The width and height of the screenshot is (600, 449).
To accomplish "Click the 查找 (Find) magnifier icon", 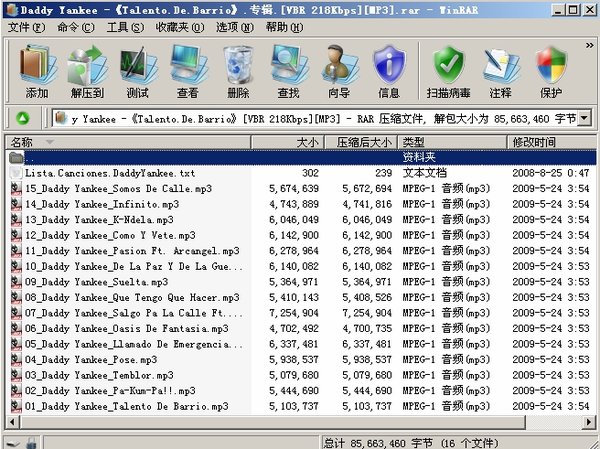I will click(289, 64).
